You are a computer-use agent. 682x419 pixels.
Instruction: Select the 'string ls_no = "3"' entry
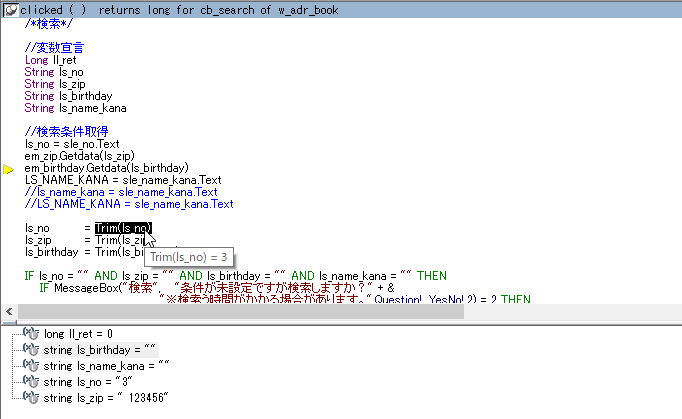pyautogui.click(x=88, y=382)
